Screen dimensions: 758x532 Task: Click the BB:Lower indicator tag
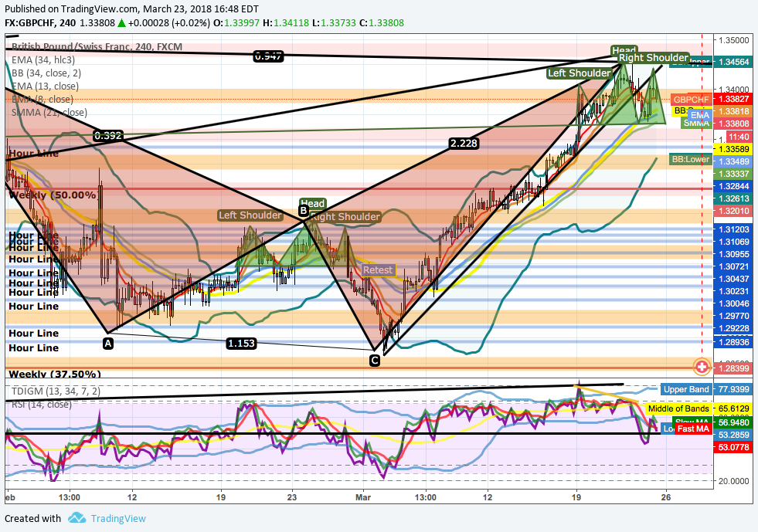coord(690,159)
